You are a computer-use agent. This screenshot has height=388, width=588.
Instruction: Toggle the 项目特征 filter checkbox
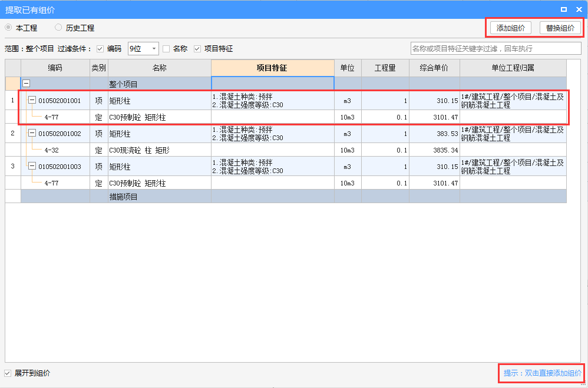pyautogui.click(x=197, y=49)
